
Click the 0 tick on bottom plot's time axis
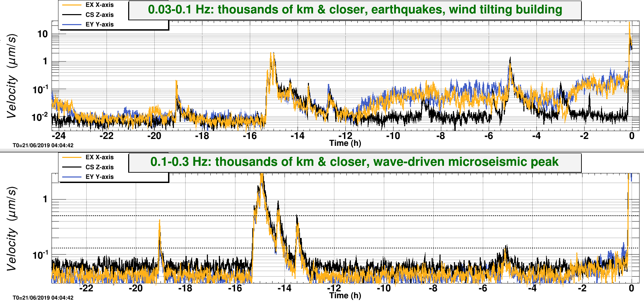(631, 288)
